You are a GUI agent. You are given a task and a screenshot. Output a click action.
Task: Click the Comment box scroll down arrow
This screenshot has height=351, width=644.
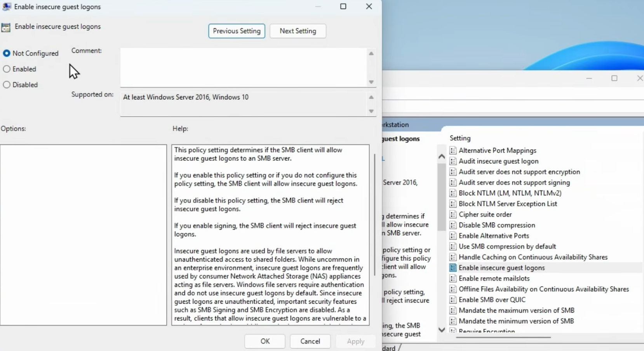[371, 82]
